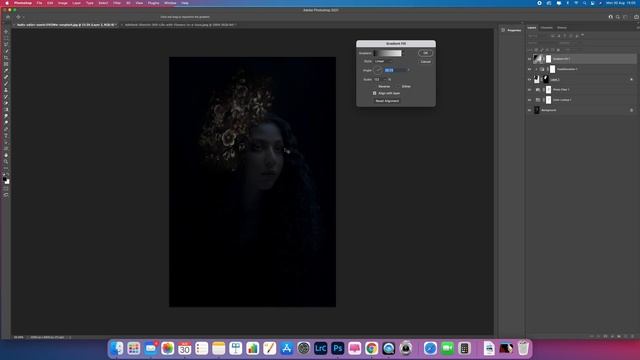The image size is (640, 360).
Task: Click the gradient preview bar in dialog
Action: [x=387, y=53]
